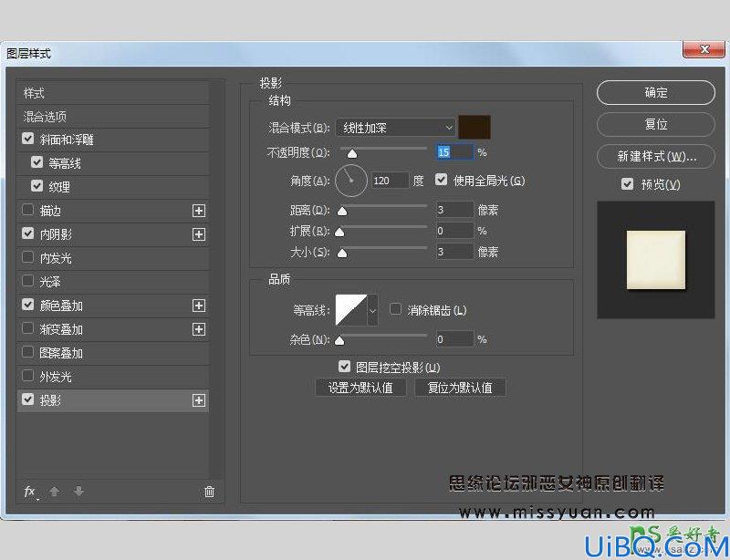Screen dimensions: 730x560
Task: Click the 扩展 slider handle
Action: (339, 232)
